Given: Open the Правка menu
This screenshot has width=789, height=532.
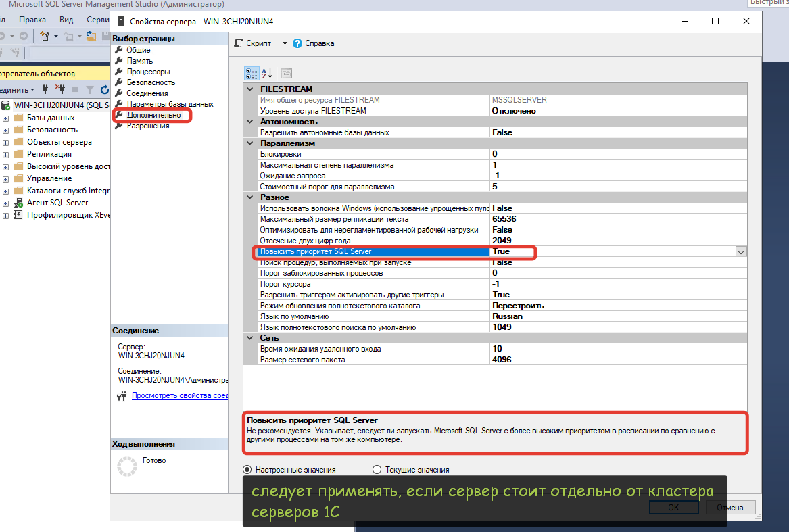Looking at the screenshot, I should point(32,20).
